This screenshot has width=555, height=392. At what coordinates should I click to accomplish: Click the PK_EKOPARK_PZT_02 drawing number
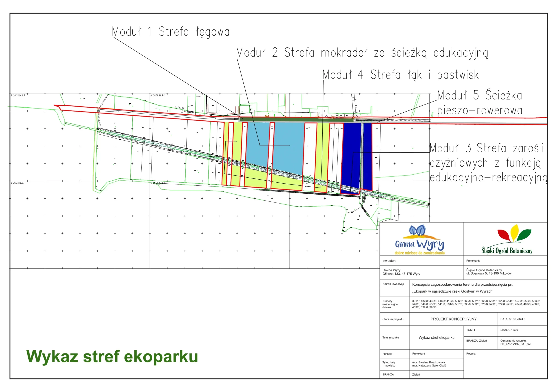pos(515,344)
